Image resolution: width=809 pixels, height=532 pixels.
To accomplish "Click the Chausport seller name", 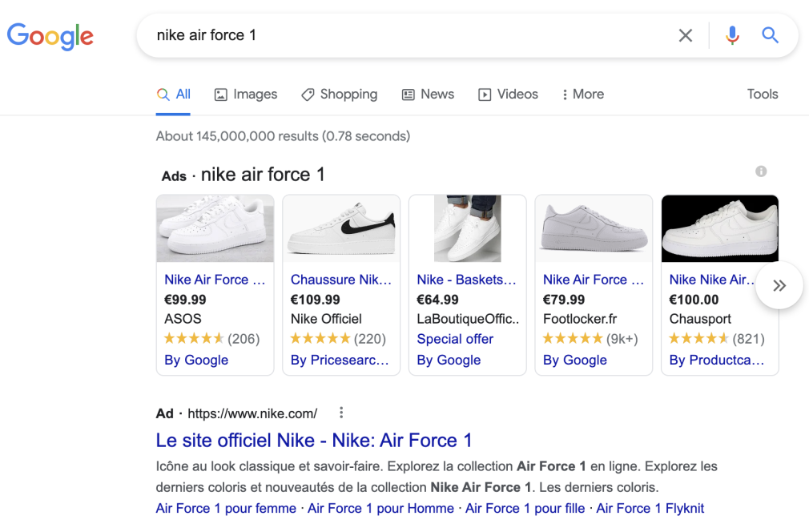I will pos(700,319).
